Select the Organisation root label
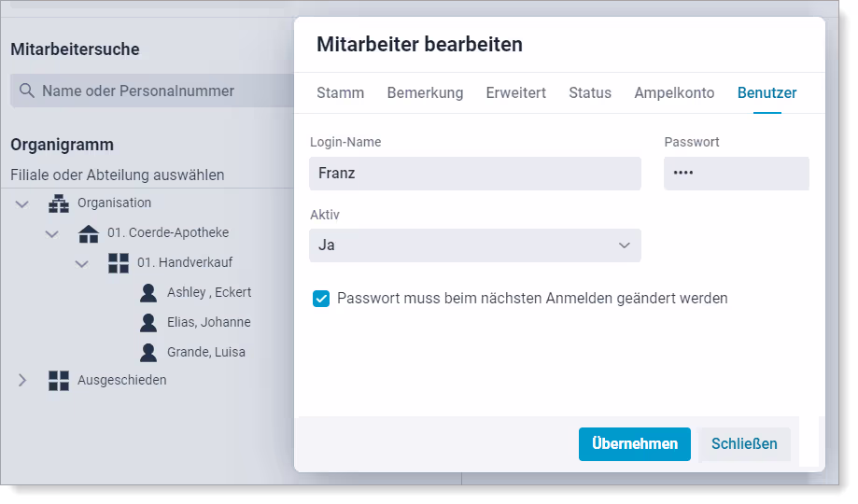Image resolution: width=858 pixels, height=504 pixels. pyautogui.click(x=114, y=203)
